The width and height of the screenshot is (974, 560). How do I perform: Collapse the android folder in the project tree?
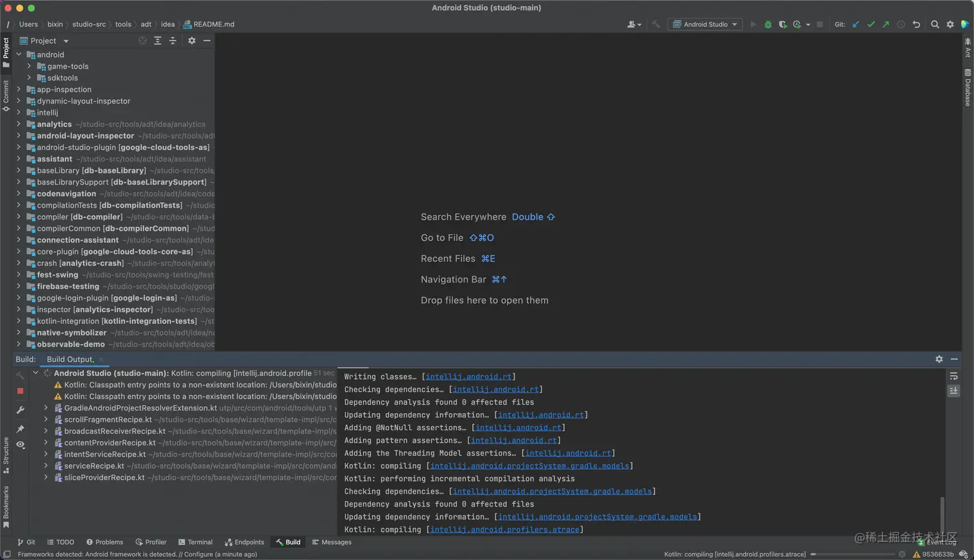(x=19, y=55)
